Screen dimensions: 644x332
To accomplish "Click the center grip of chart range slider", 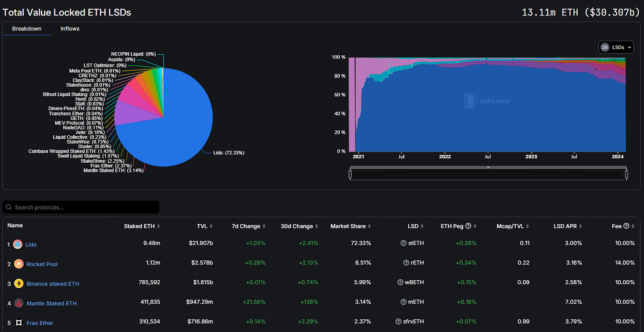I will 488,167.
